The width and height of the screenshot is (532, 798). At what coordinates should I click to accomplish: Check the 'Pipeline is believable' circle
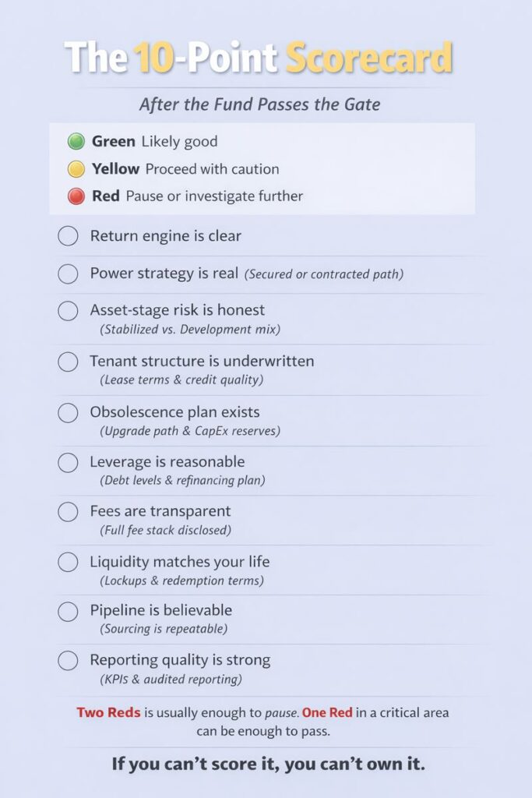(68, 611)
